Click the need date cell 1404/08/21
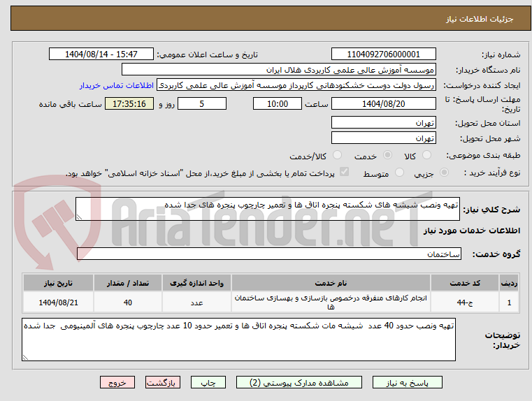This screenshot has width=532, height=401. click(x=58, y=302)
